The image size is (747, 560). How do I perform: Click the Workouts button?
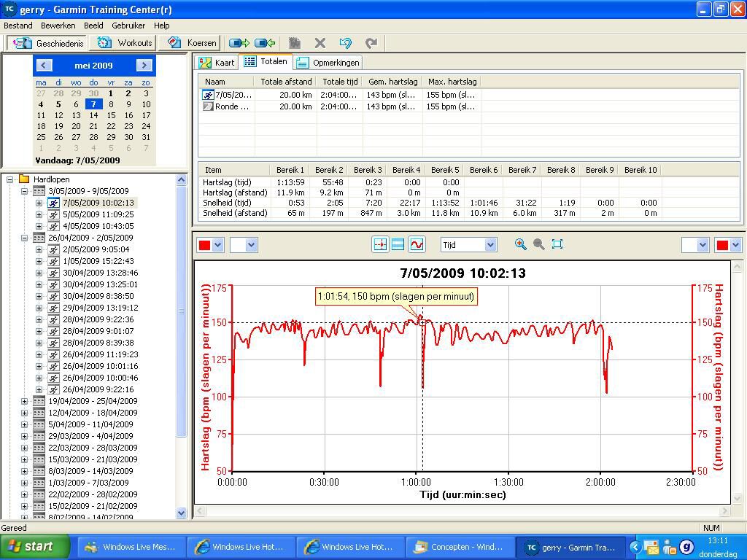tap(124, 43)
